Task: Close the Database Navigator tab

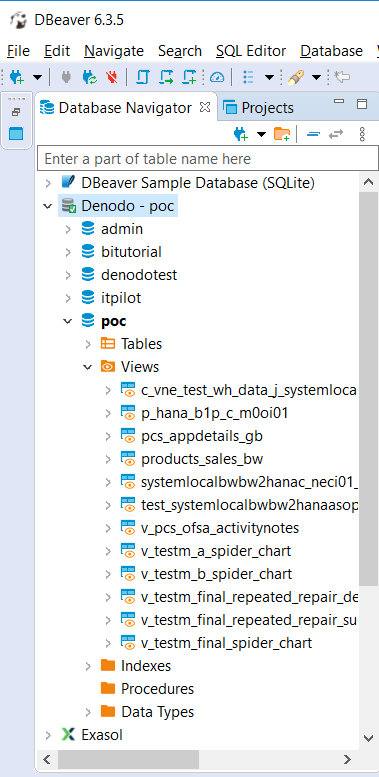Action: click(205, 107)
